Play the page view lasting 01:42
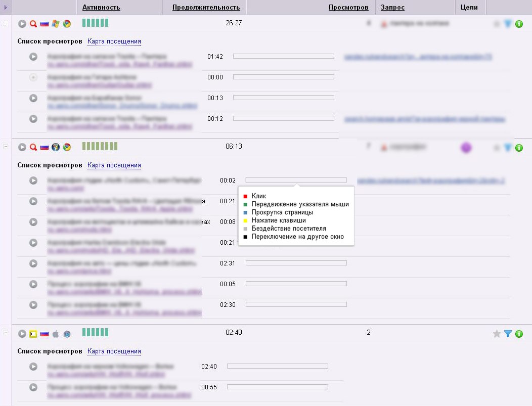 [33, 57]
